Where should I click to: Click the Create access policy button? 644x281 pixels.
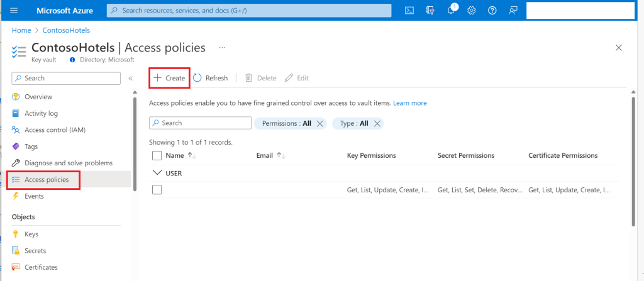(x=169, y=78)
